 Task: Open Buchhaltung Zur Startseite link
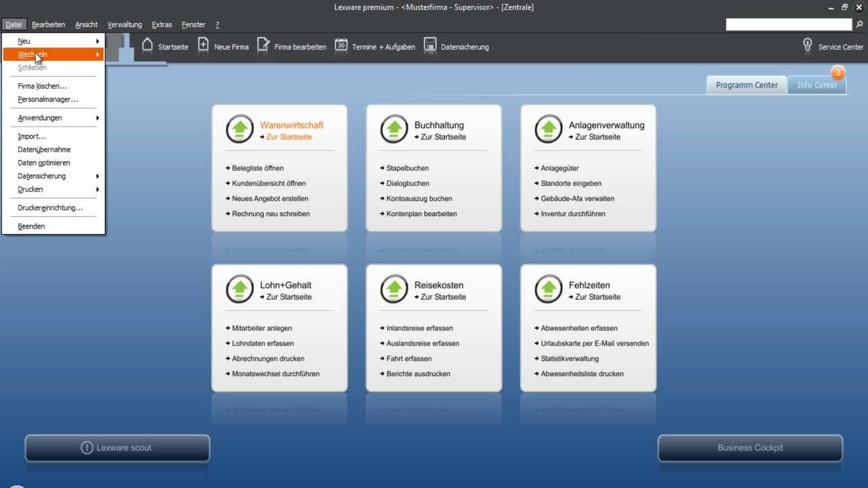click(440, 137)
